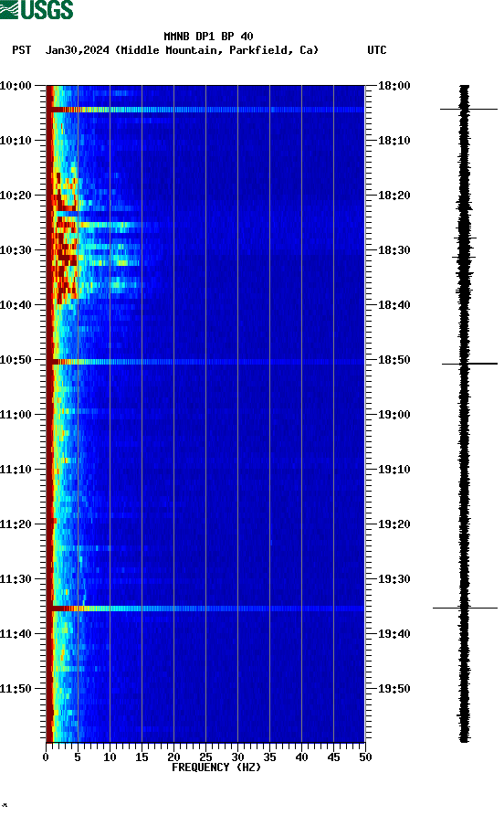Click the '18:10' UTC time label
Screen dimensions: 504x815
tap(394, 141)
